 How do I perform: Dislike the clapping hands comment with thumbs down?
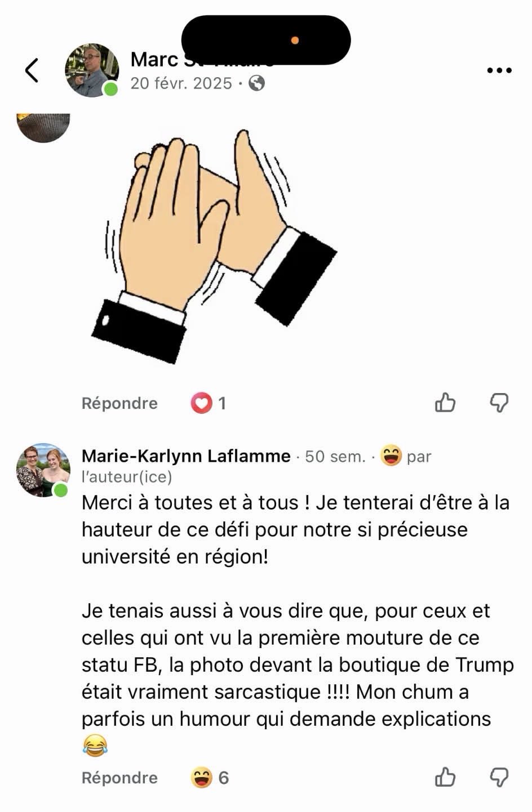tap(499, 403)
